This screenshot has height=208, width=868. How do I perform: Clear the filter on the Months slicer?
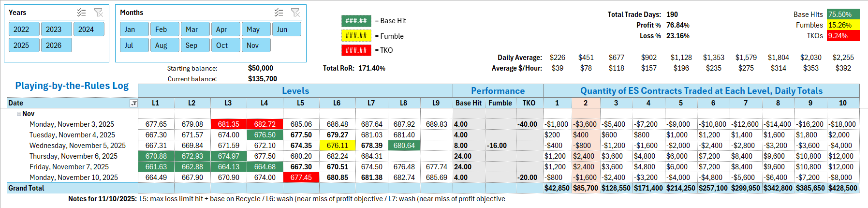pyautogui.click(x=295, y=13)
